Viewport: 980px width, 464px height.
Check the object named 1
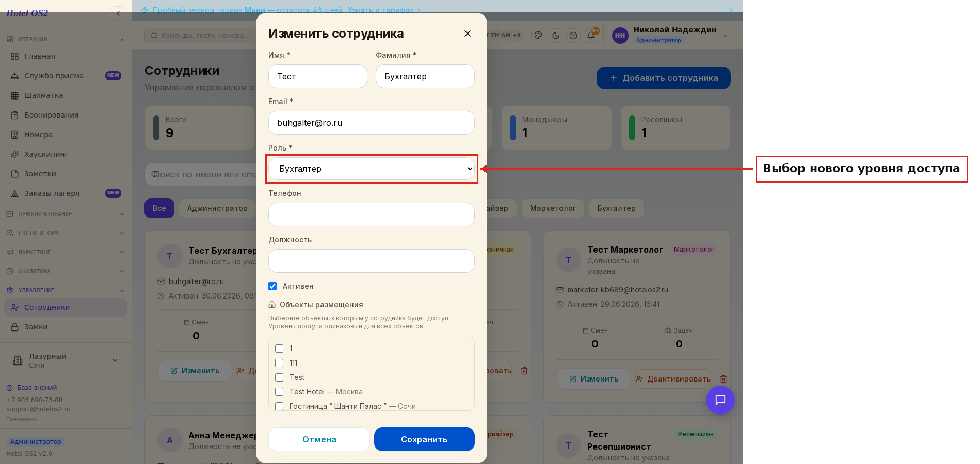click(x=279, y=349)
